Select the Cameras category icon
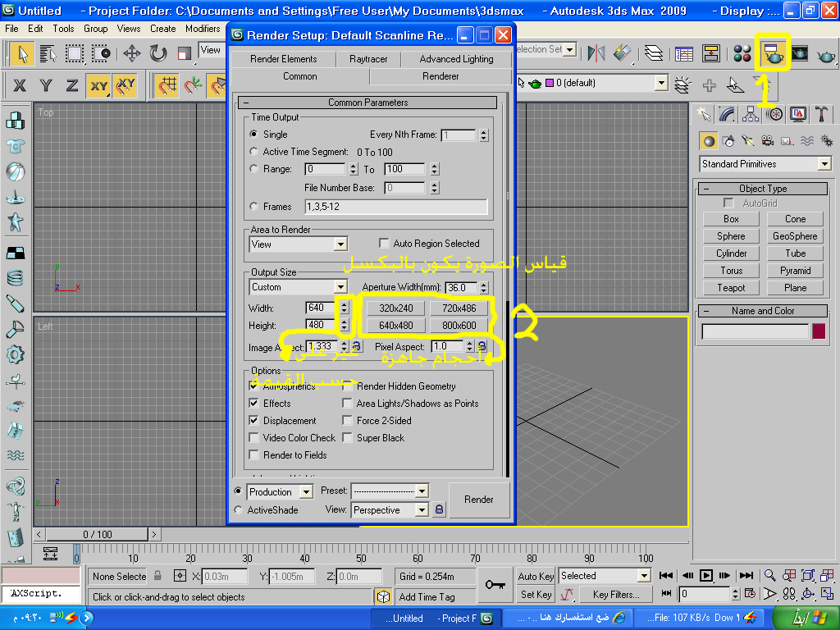Screen dimensions: 840x630 pyautogui.click(x=768, y=141)
